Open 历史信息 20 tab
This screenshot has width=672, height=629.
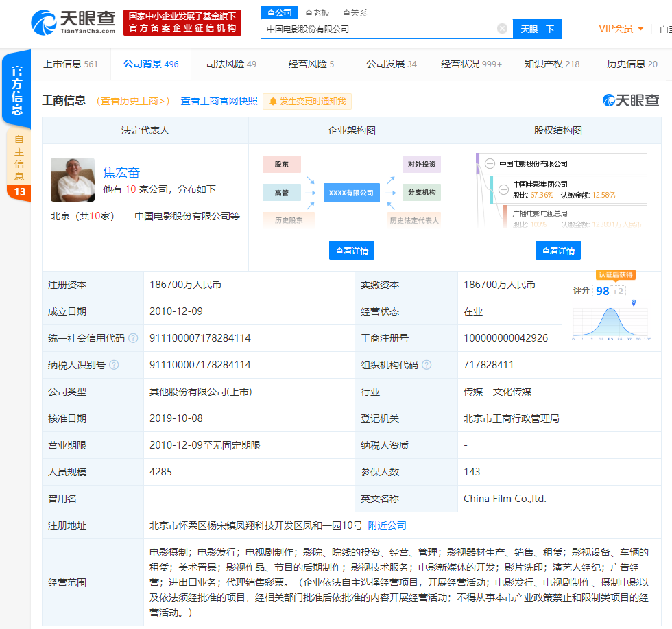tap(632, 64)
